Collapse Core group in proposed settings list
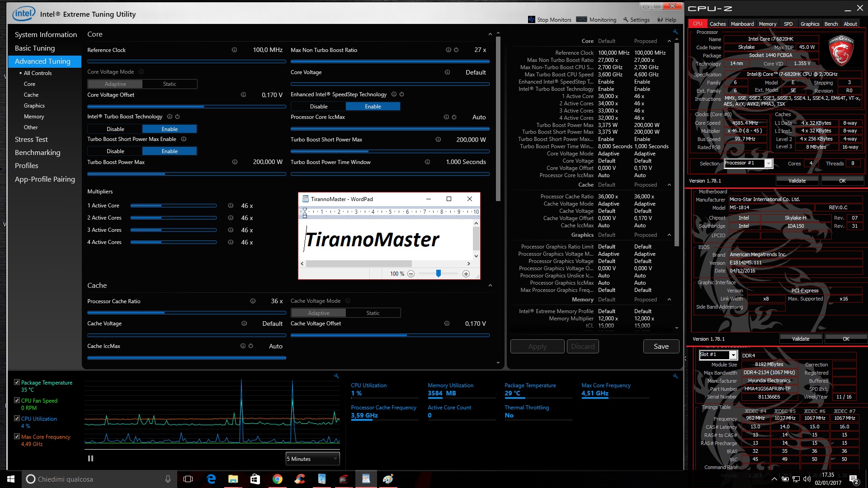Screen dimensions: 868x488 click(x=669, y=41)
